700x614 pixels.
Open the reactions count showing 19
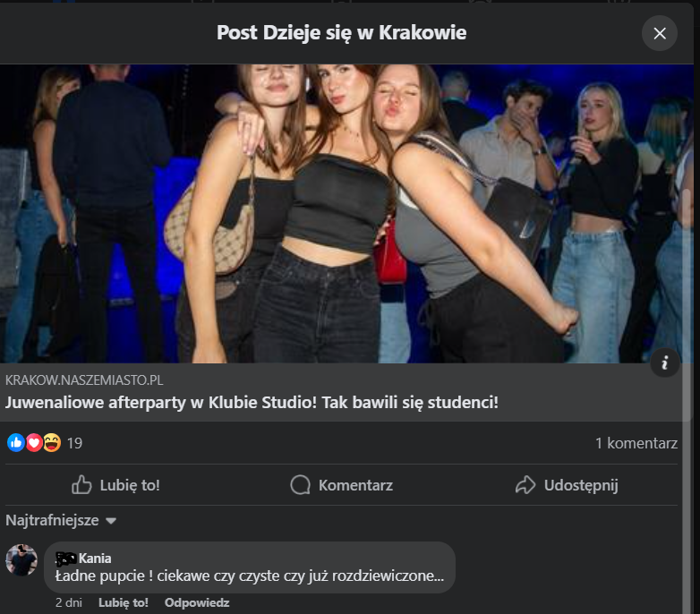coord(74,442)
